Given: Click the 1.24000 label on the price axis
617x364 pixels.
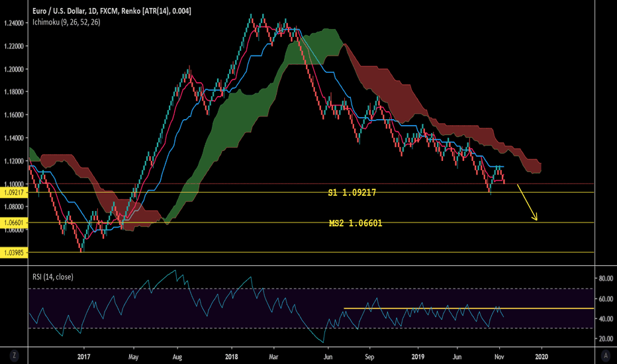Looking at the screenshot, I should [x=15, y=23].
